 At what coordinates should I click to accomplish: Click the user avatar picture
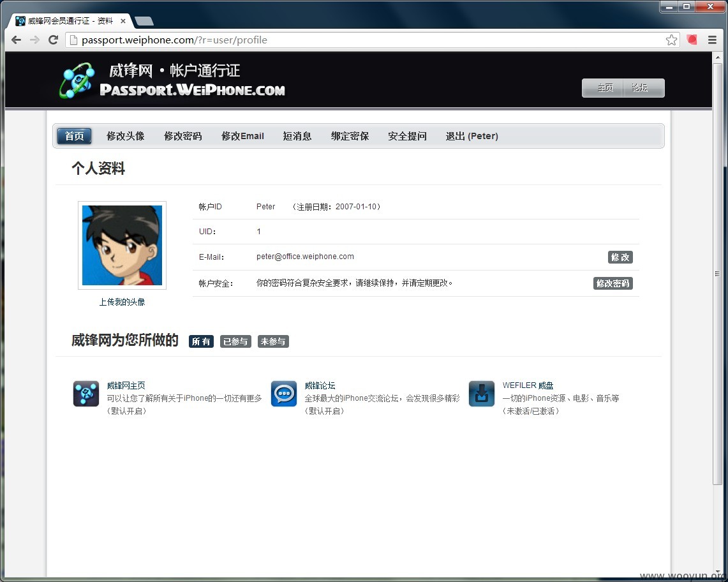[122, 245]
